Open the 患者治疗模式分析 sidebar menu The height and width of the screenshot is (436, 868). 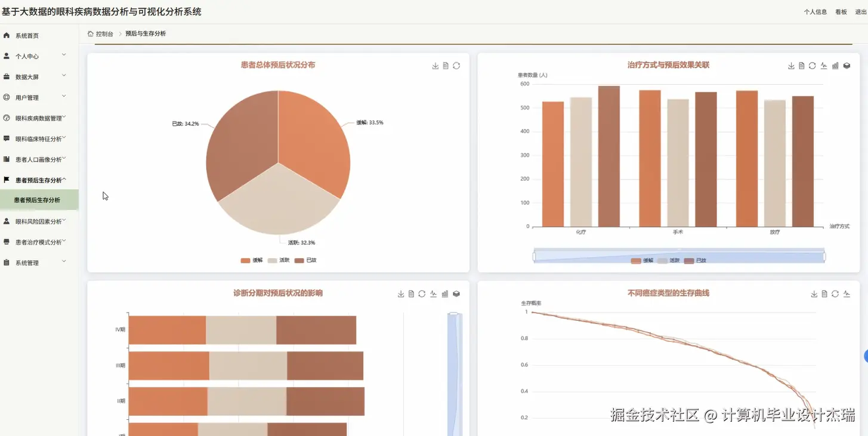(39, 242)
